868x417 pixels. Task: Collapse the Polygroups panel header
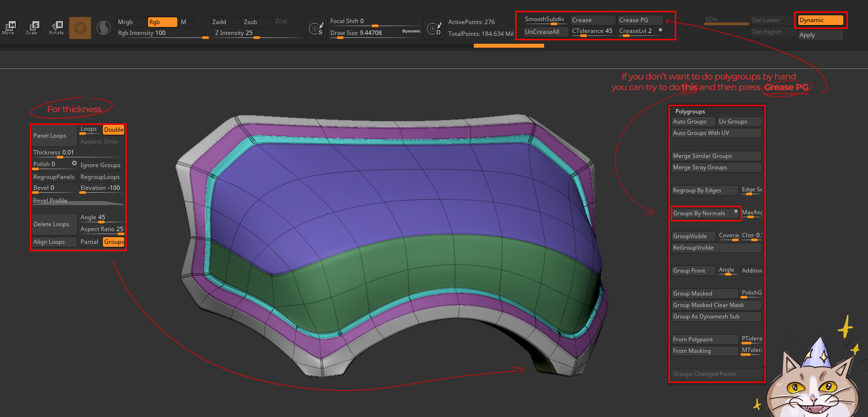tap(690, 112)
